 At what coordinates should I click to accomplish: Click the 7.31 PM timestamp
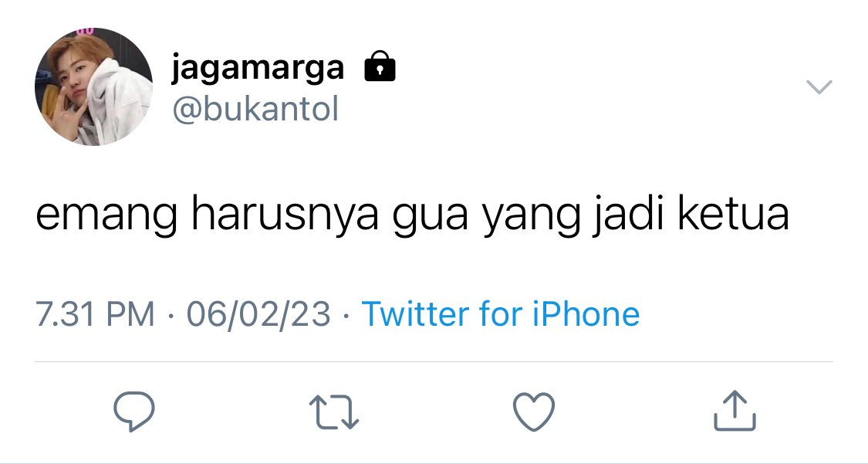tap(95, 314)
